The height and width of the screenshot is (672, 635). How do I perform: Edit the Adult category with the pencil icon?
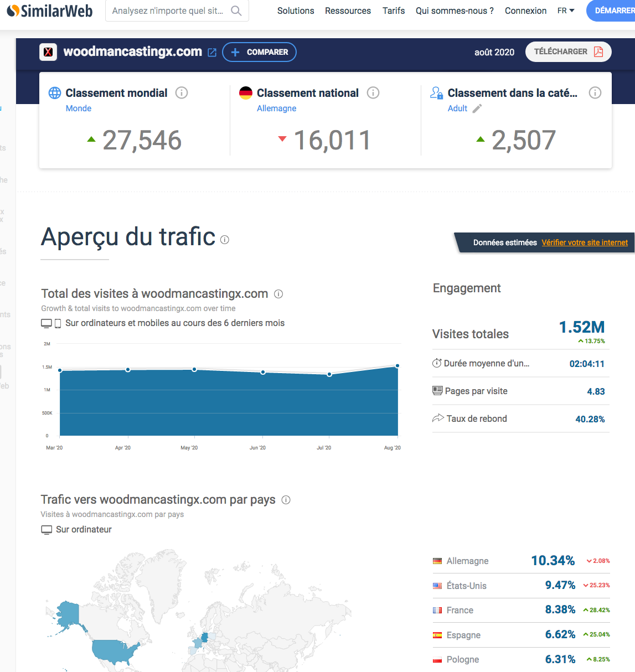click(477, 108)
